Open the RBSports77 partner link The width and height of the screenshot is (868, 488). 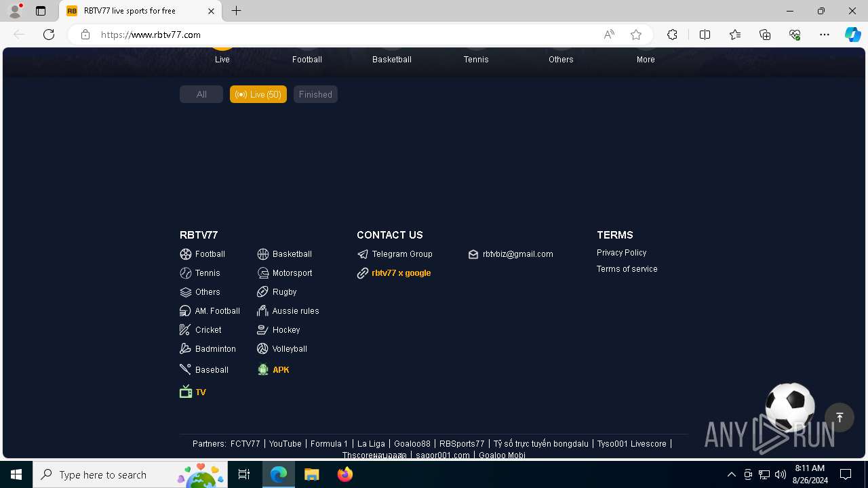[462, 444]
